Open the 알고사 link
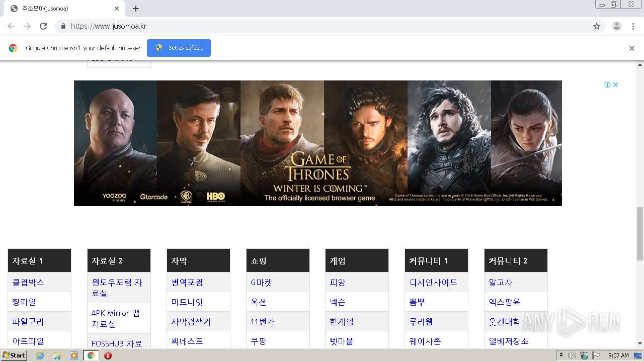This screenshot has width=644, height=362. click(501, 283)
